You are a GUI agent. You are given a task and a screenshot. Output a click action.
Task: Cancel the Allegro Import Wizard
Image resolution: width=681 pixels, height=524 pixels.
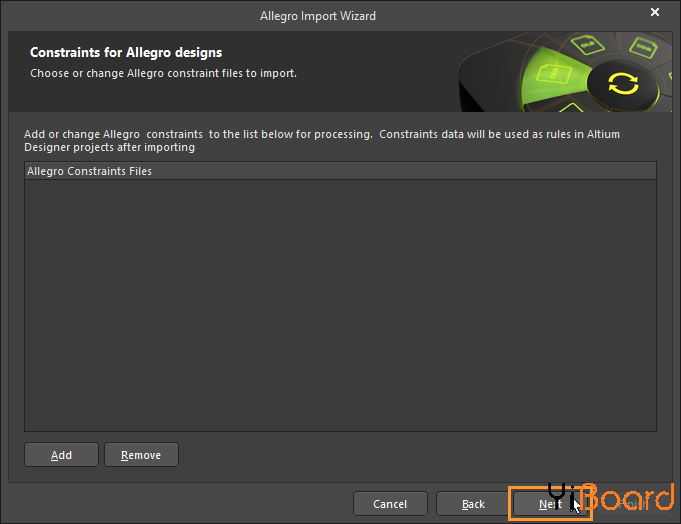pos(390,504)
